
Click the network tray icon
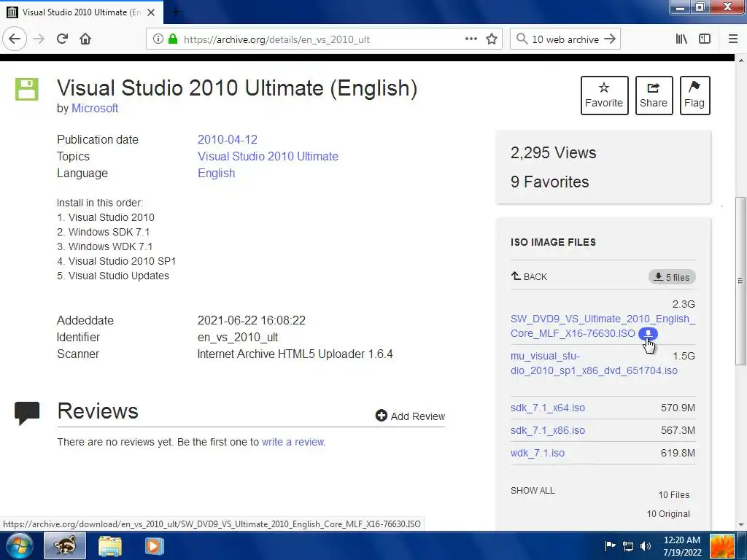point(628,546)
